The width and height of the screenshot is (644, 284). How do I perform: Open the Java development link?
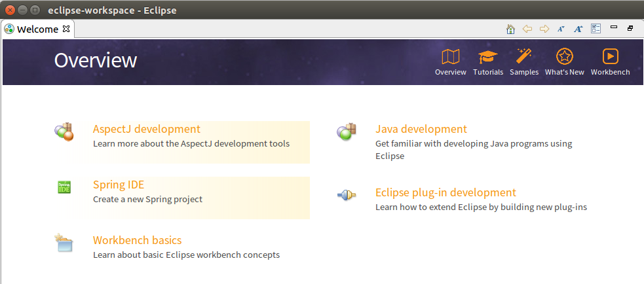(421, 129)
